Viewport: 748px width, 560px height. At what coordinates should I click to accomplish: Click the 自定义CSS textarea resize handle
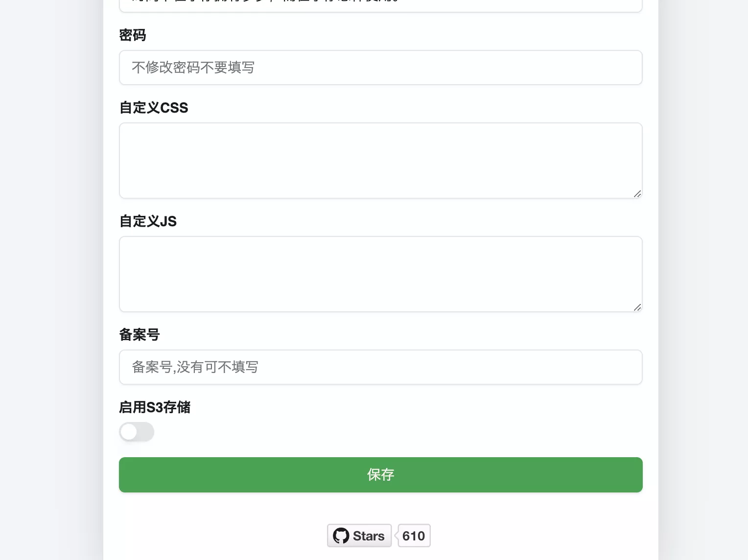pos(637,194)
